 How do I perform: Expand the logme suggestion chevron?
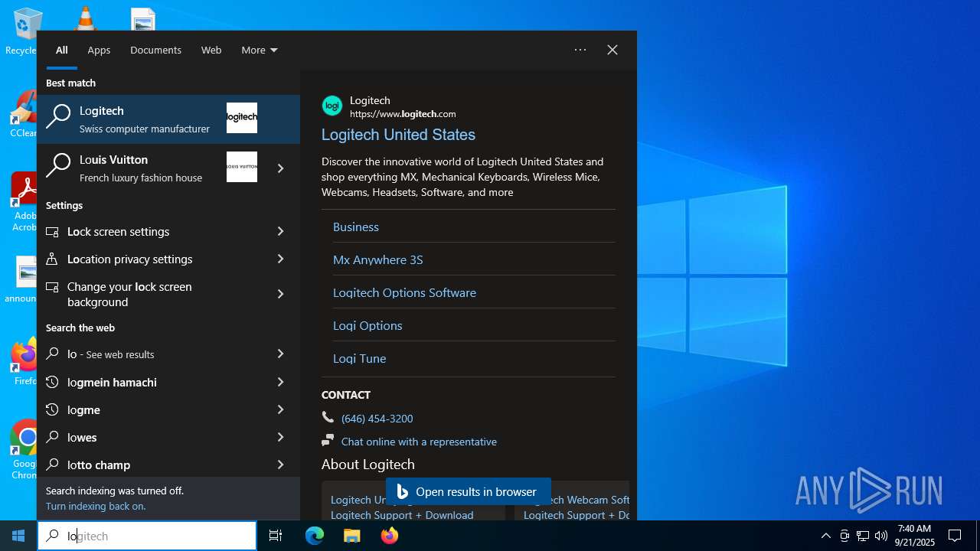(280, 409)
